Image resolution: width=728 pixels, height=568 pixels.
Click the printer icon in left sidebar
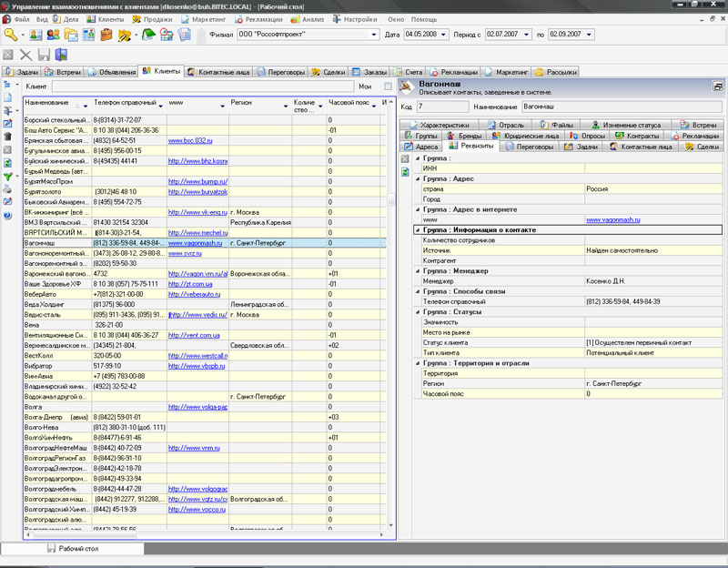tap(7, 189)
